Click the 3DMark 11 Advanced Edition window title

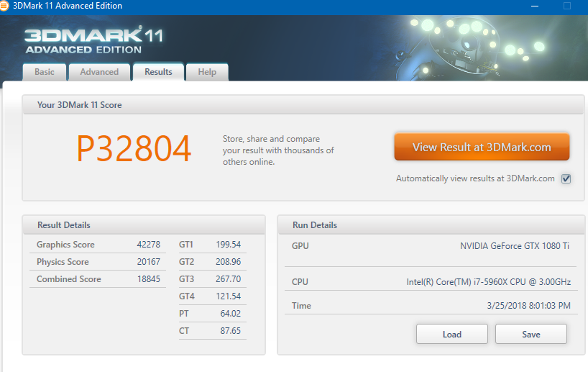[68, 6]
